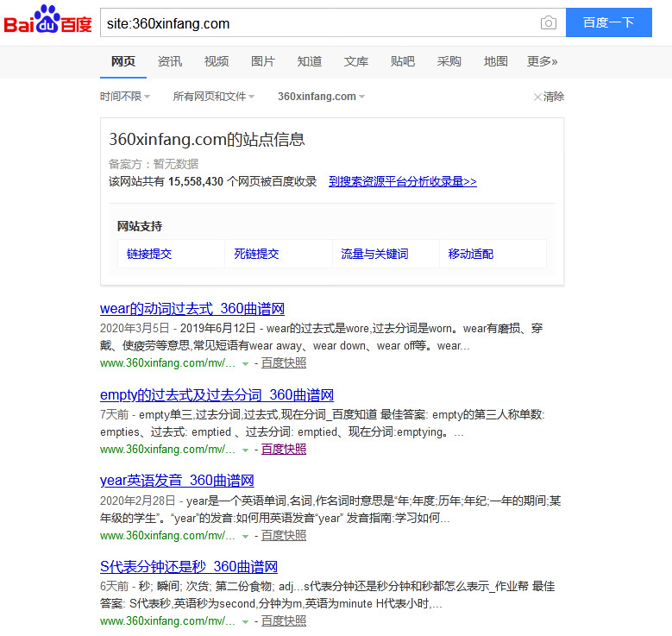Viewport: 672px width, 636px height.
Task: Switch to the 地图 tab
Action: tap(495, 62)
